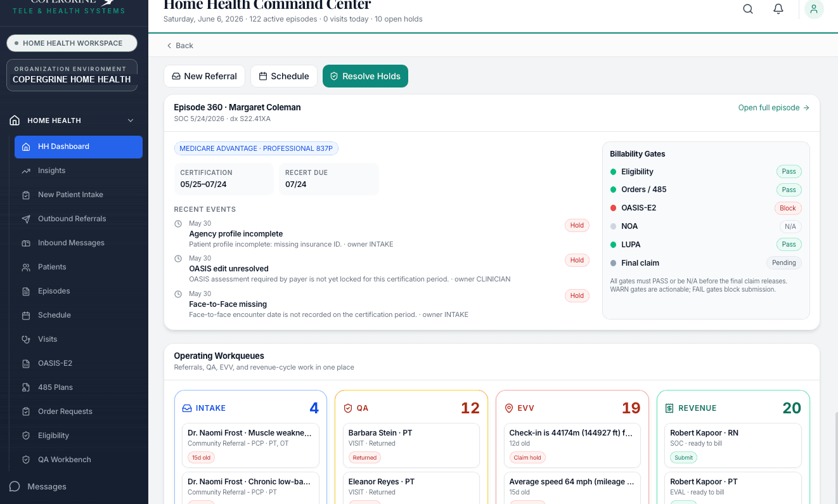Click the Schedule calendar icon in sidebar
Screen dimensions: 838x504
[x=26, y=315]
